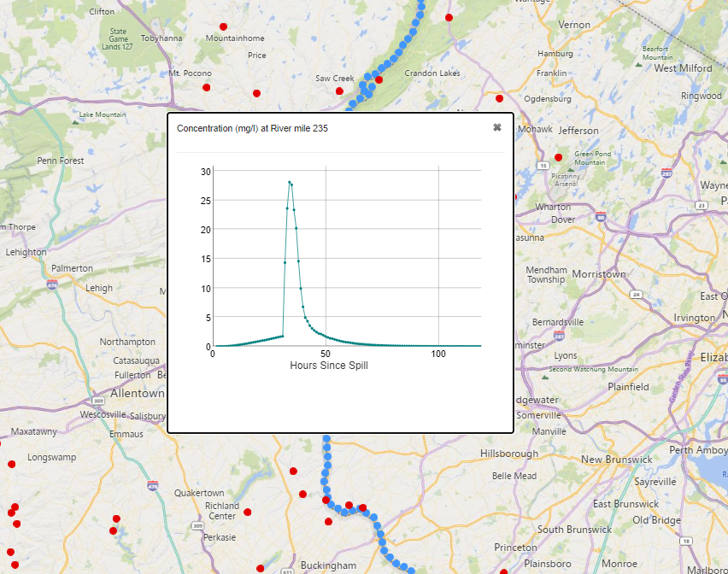Click the red marker south of Price

256,93
